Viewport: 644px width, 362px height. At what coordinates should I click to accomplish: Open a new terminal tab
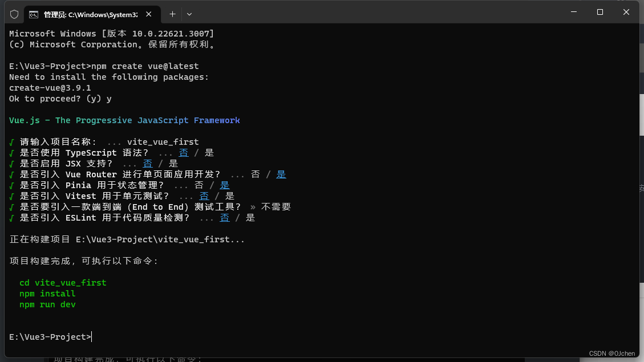172,14
